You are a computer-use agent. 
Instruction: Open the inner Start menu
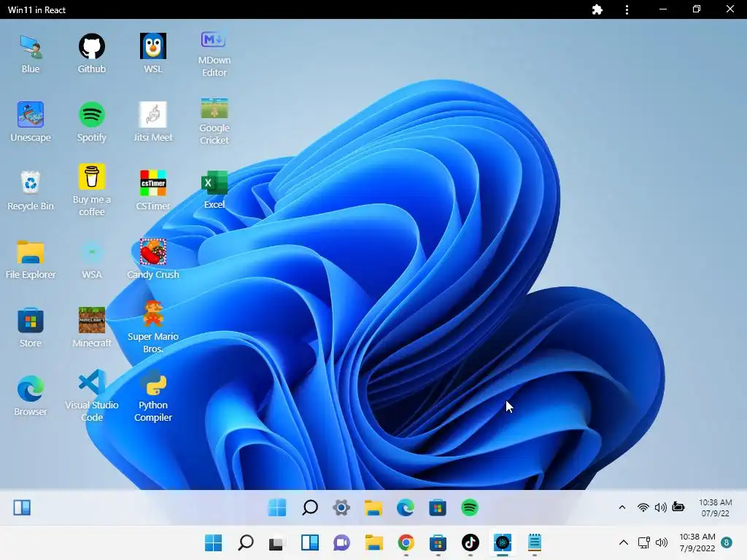(277, 507)
